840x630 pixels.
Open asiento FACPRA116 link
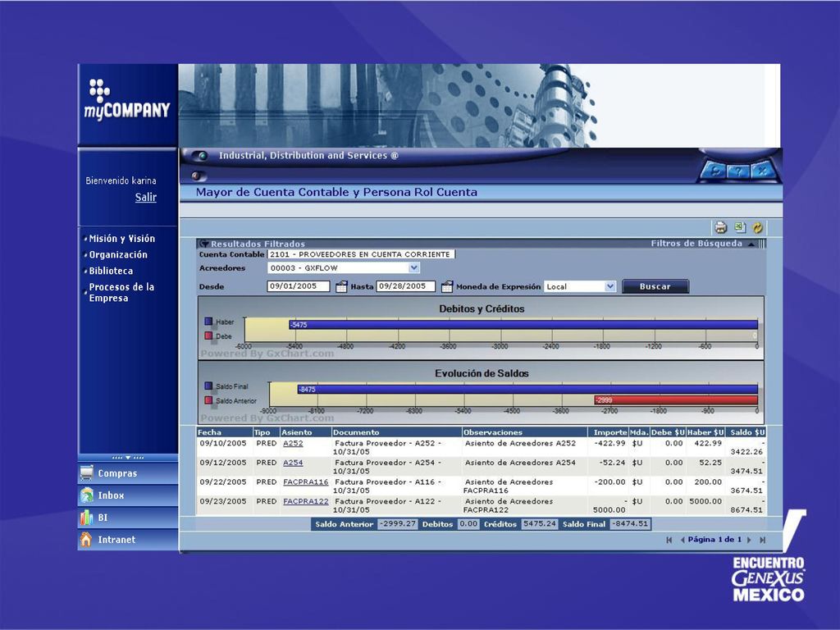[x=305, y=482]
